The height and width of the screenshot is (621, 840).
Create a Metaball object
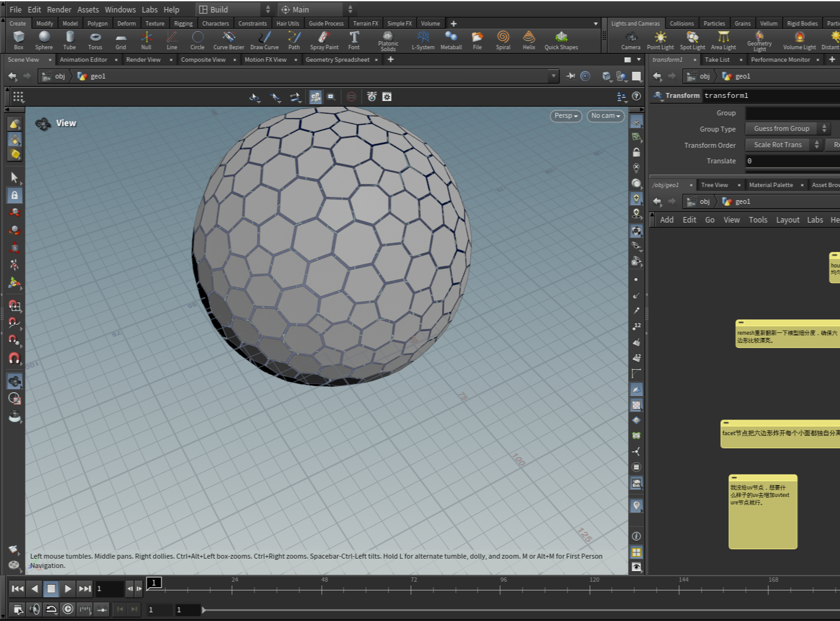click(x=451, y=41)
